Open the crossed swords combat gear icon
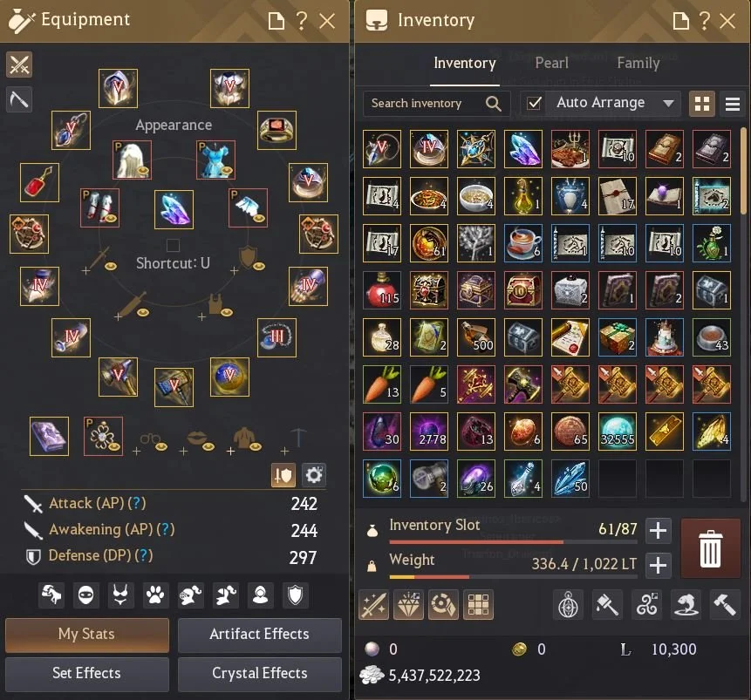 coord(19,65)
